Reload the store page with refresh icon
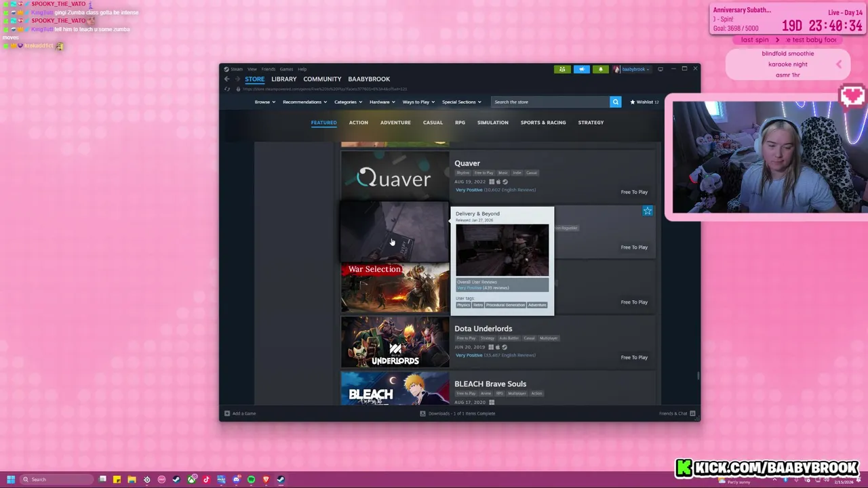Screen dimensions: 868x488 click(x=227, y=89)
